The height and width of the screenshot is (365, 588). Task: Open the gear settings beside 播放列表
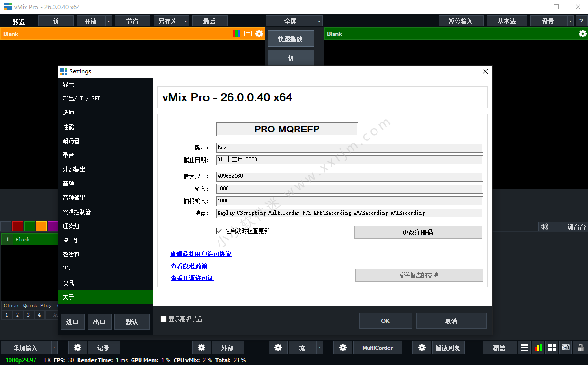pyautogui.click(x=422, y=348)
